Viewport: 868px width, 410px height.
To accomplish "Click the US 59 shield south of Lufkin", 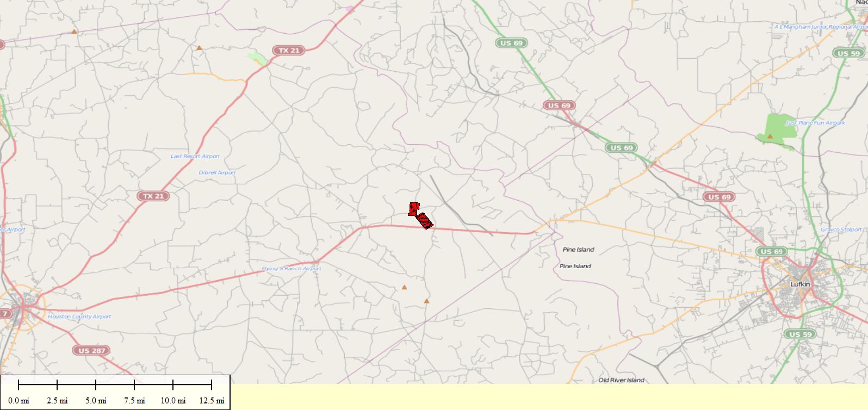I will click(799, 334).
